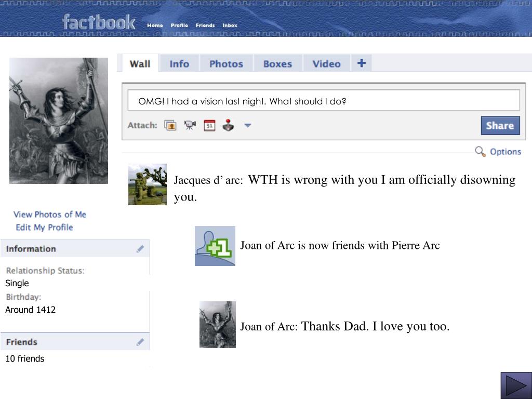Screen dimensions: 532x399
Task: Click 'Thanks Dad. I love you too.' comment
Action: point(375,326)
